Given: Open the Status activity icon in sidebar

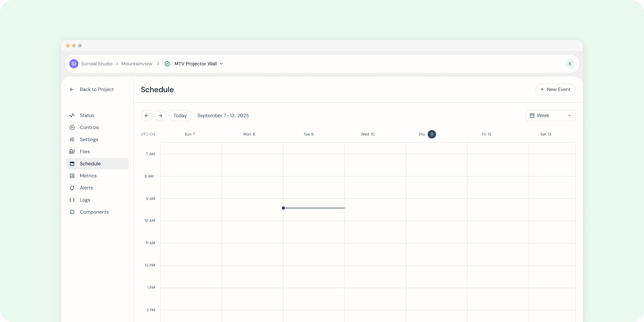Looking at the screenshot, I should tap(72, 115).
